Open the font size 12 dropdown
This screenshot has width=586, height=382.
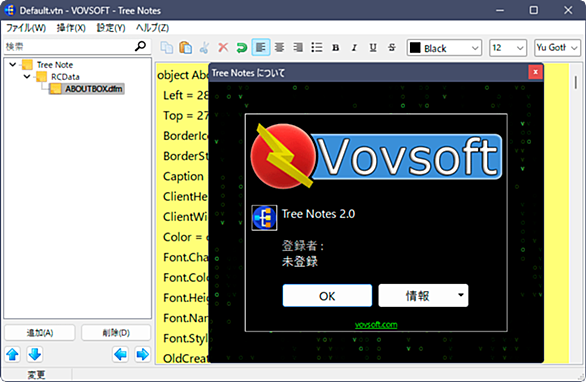click(508, 48)
